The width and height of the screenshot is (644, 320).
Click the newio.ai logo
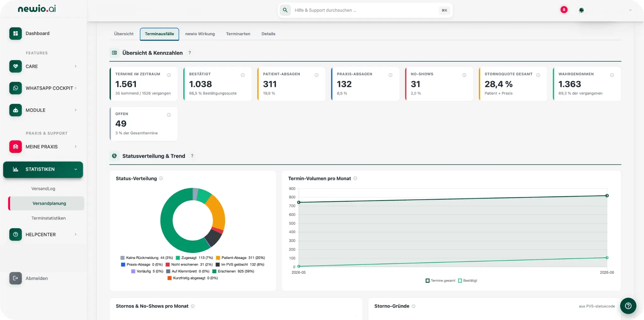(x=37, y=9)
